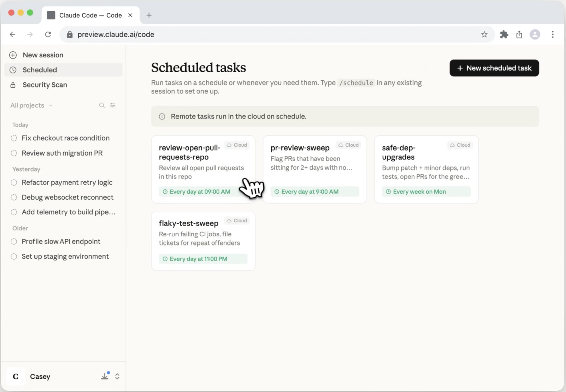Open the project filter icon beside search
The width and height of the screenshot is (566, 392).
tap(113, 105)
